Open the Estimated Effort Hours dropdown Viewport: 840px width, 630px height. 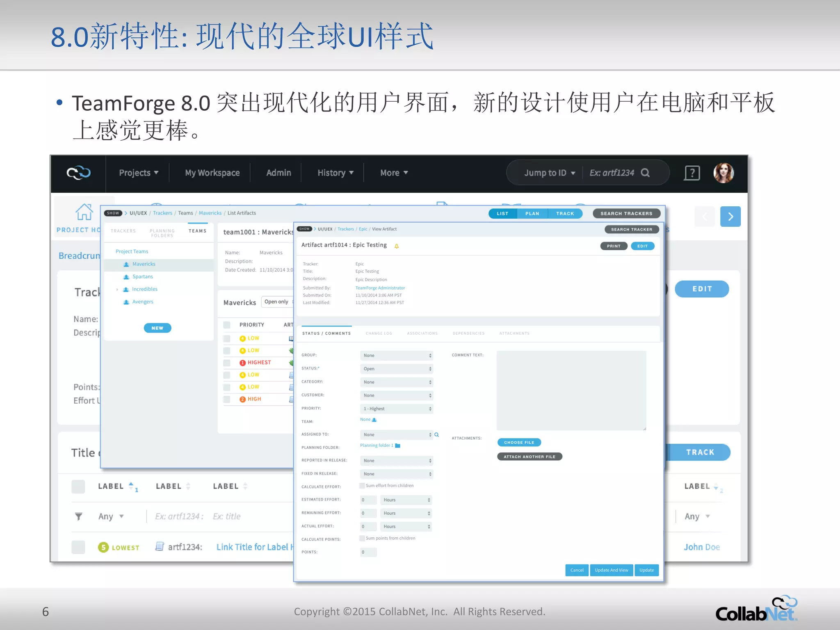[x=406, y=500]
